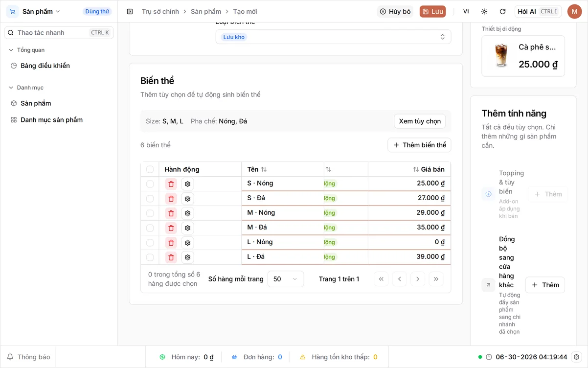The image size is (588, 368).
Task: Check the L · Nóng row checkbox
Action: pyautogui.click(x=150, y=243)
